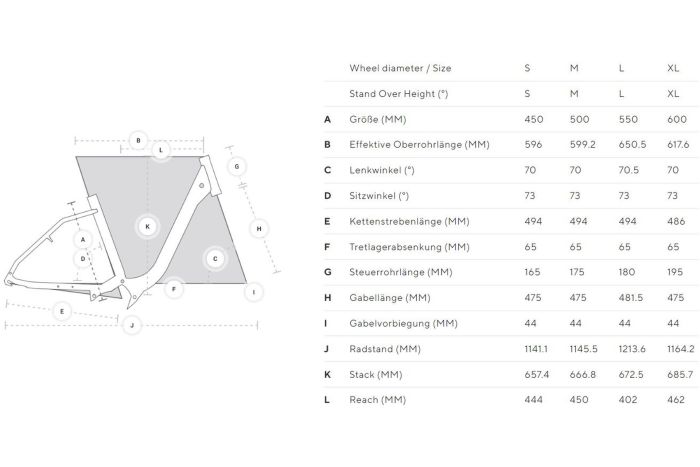Viewport: 700px width, 467px height.
Task: Select the circled A frame size marker
Action: pos(83,240)
